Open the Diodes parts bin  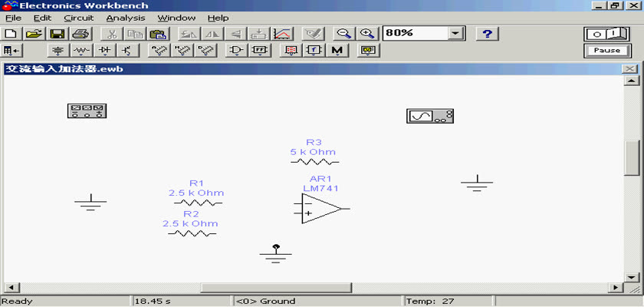pyautogui.click(x=106, y=51)
